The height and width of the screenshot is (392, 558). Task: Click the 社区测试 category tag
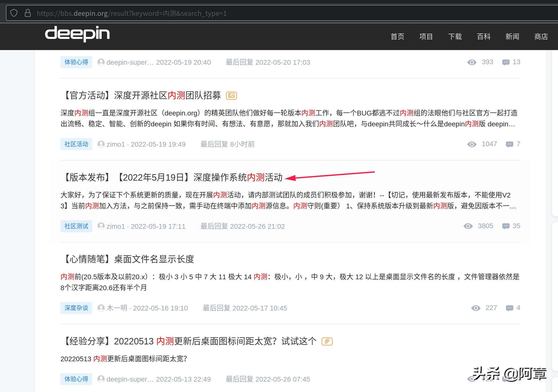[76, 226]
